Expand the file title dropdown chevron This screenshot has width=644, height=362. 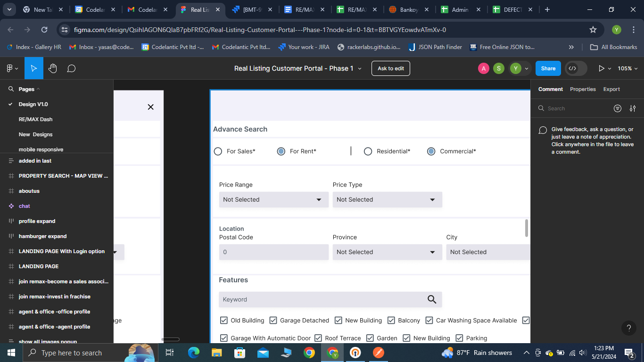coord(360,69)
